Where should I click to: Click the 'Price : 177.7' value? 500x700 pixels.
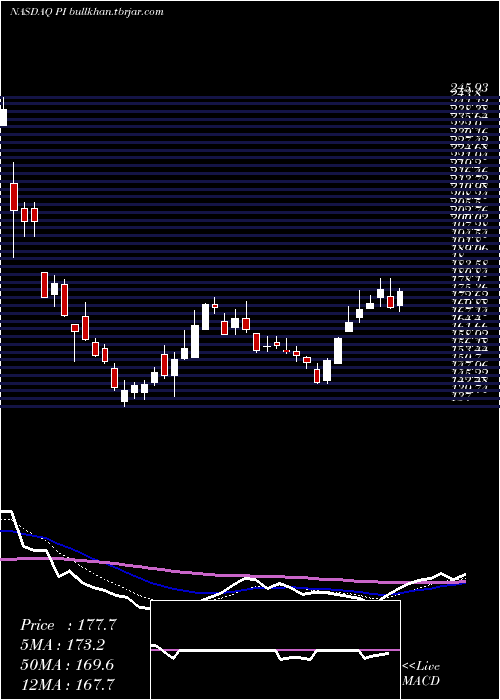pyautogui.click(x=68, y=625)
